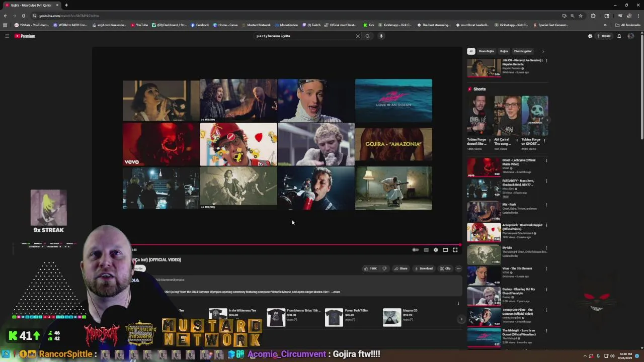This screenshot has height=362, width=644.
Task: Show more filter chips with arrow
Action: 543,51
